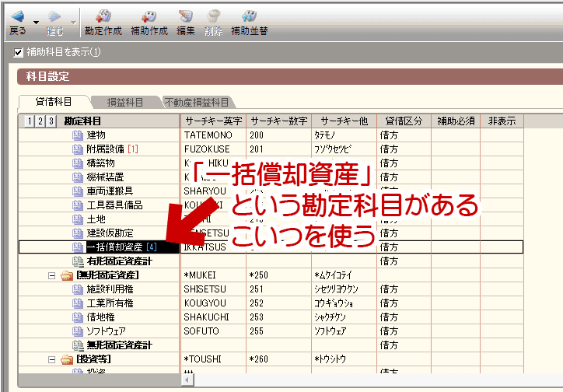Click level 3 outline button
Screen dimensions: 563x392
coord(51,121)
